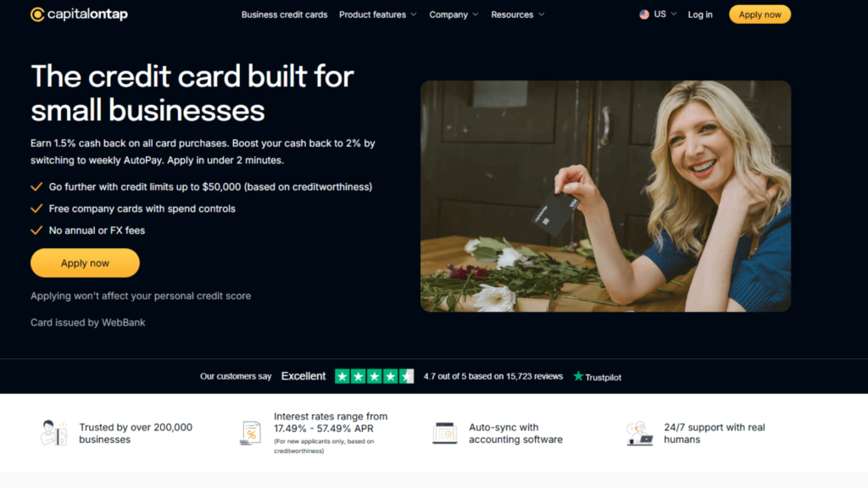868x488 pixels.
Task: Click Apply now below feature checklist
Action: (x=85, y=263)
